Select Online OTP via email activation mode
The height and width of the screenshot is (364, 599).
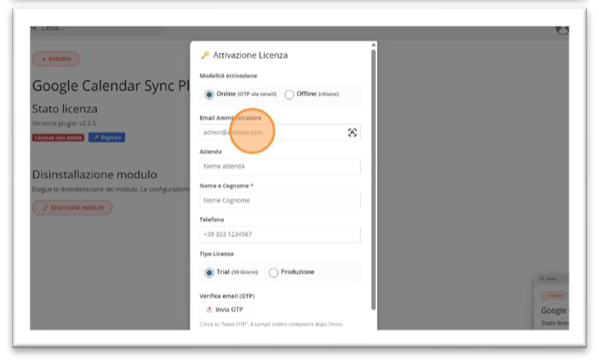209,95
